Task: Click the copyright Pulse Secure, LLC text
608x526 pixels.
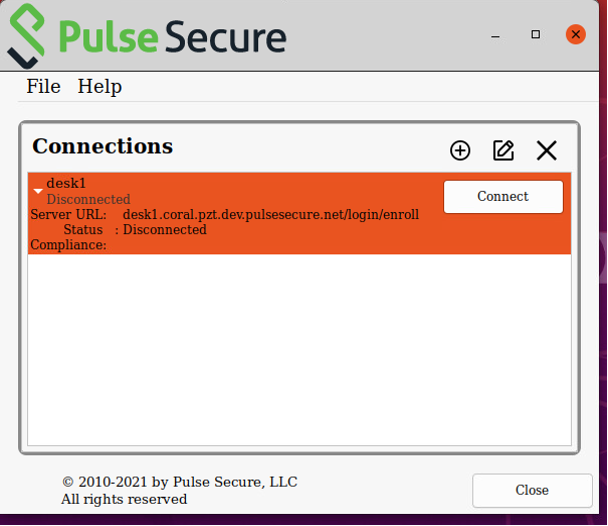Action: [180, 482]
